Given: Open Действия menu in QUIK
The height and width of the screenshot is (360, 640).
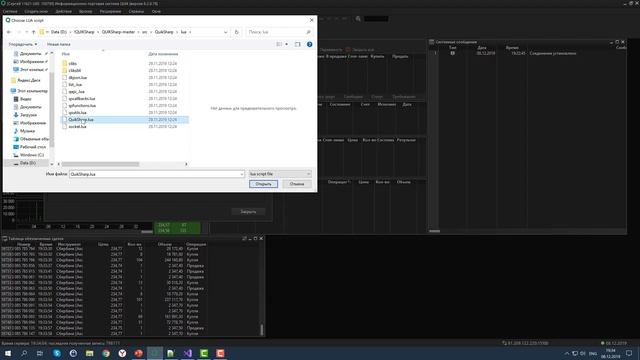Looking at the screenshot, I should [x=63, y=11].
